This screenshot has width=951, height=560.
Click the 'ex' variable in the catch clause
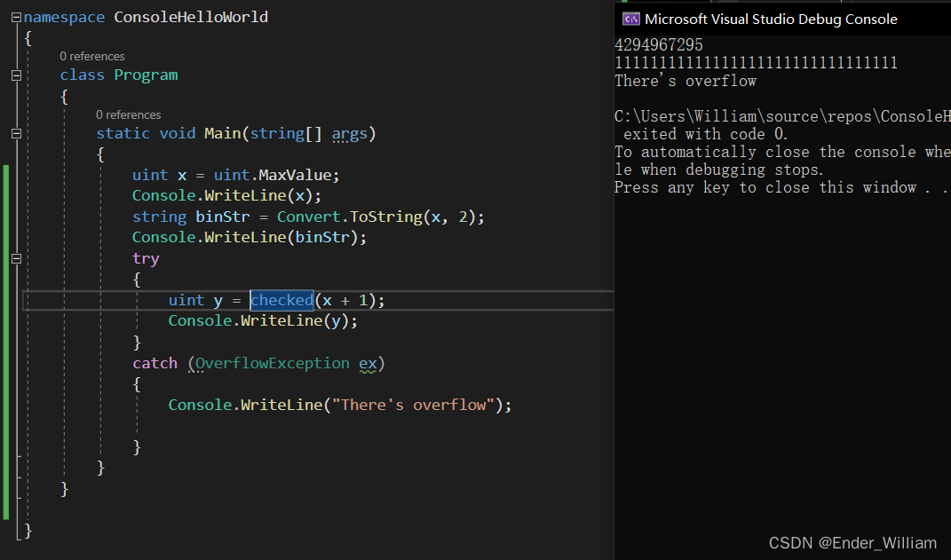[x=368, y=364]
